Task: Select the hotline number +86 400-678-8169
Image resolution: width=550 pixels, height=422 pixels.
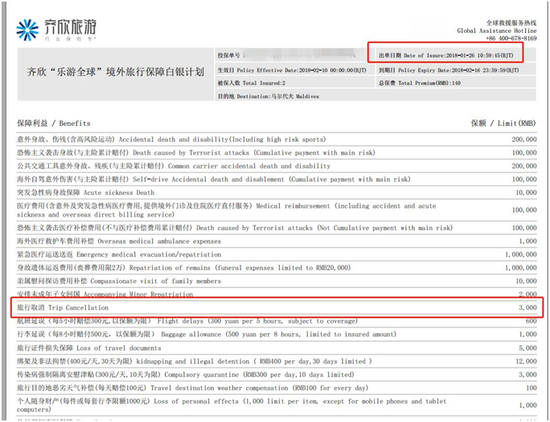Action: (x=511, y=38)
